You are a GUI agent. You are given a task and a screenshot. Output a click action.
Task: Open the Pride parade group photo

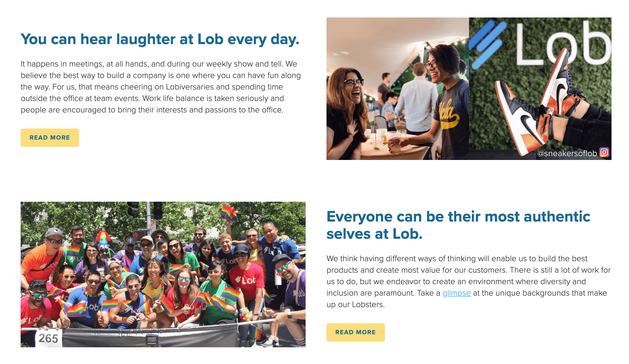pyautogui.click(x=163, y=274)
